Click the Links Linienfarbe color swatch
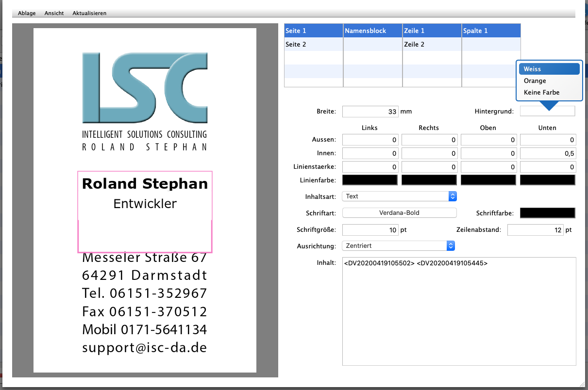This screenshot has height=390, width=588. coord(370,180)
